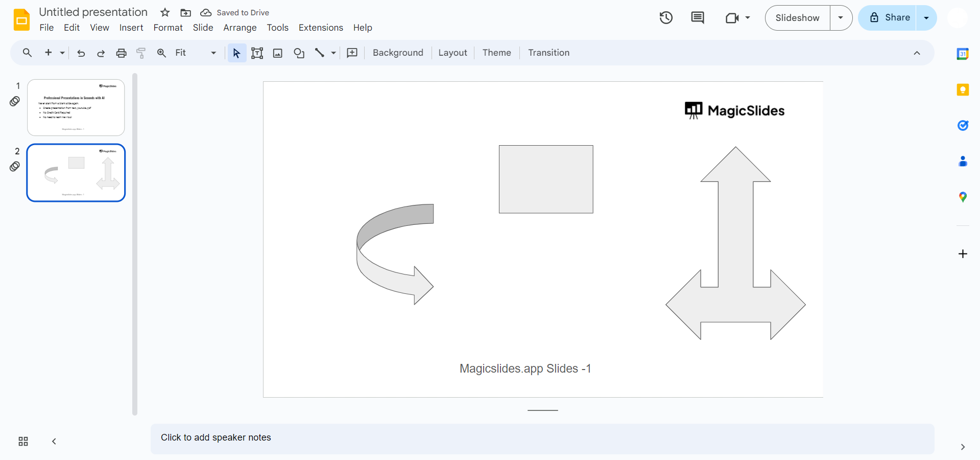Image resolution: width=980 pixels, height=460 pixels.
Task: Open the Arrange menu
Action: tap(240, 28)
